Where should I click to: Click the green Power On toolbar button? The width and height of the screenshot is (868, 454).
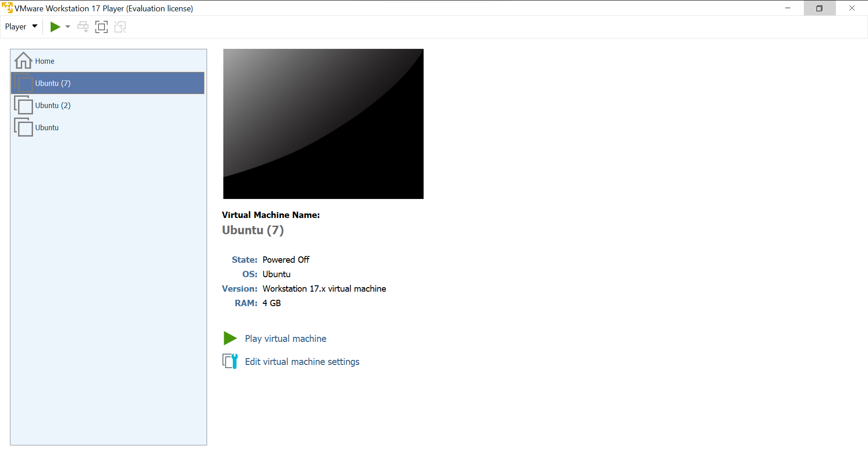pos(55,27)
